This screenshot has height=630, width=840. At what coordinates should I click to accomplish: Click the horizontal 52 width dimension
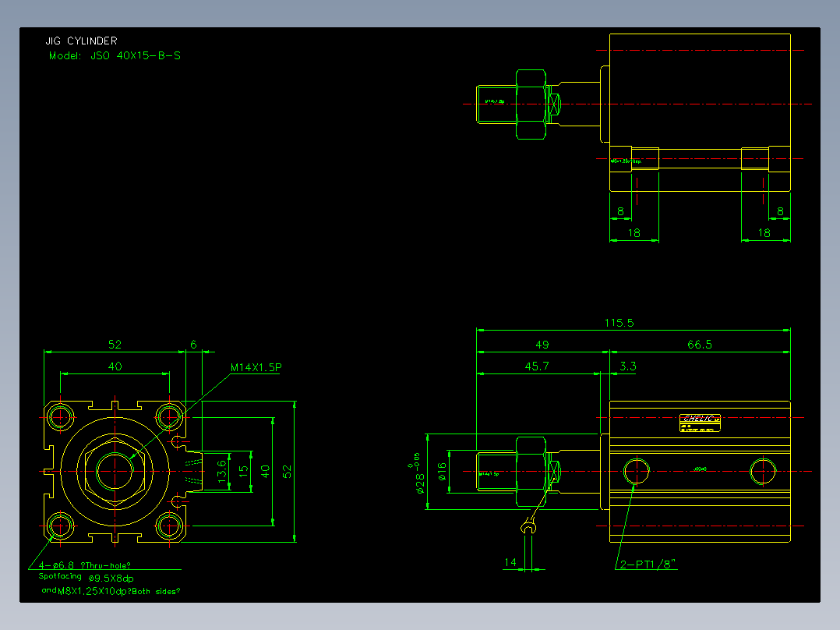pyautogui.click(x=115, y=344)
